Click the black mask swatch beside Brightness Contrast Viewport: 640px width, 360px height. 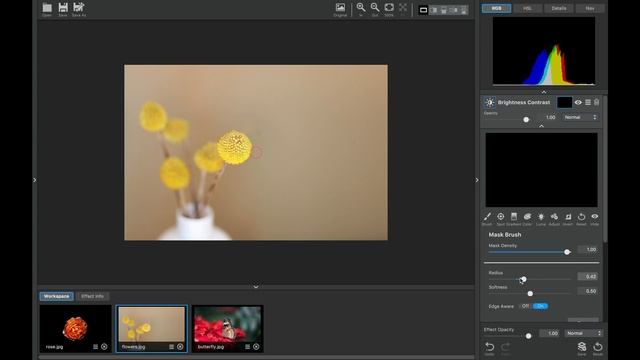pos(564,102)
